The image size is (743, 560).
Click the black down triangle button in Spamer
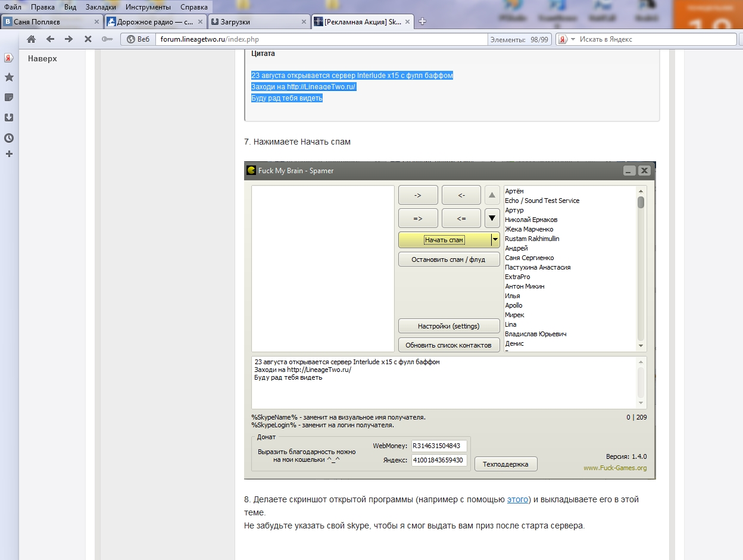(x=492, y=218)
